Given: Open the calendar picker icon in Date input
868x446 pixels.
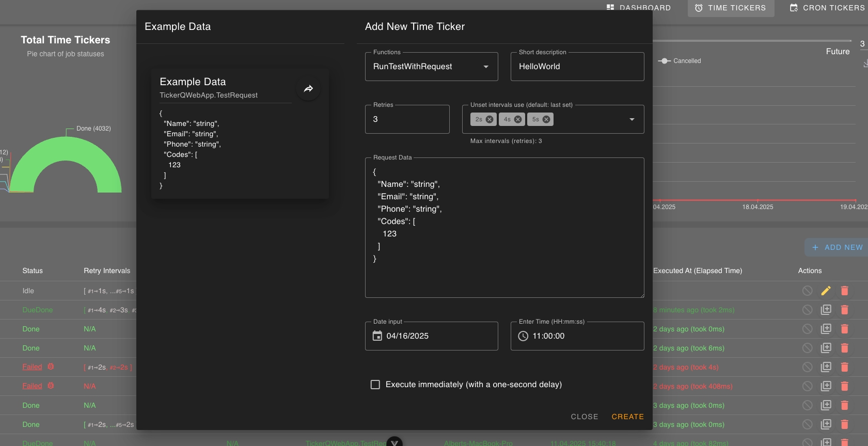Looking at the screenshot, I should 377,336.
